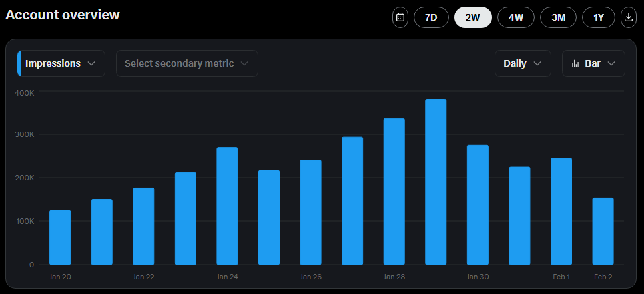Switch to the 4W time range

coord(515,17)
